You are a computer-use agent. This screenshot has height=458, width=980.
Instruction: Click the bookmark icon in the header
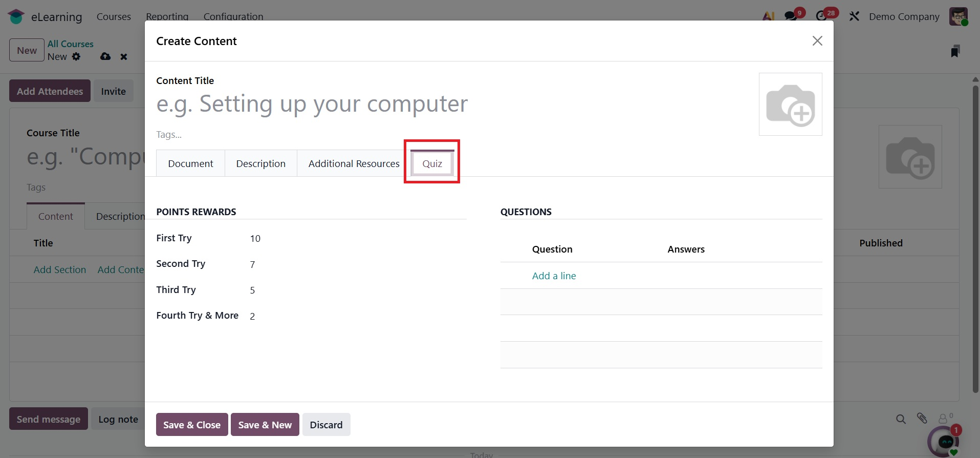[x=955, y=51]
